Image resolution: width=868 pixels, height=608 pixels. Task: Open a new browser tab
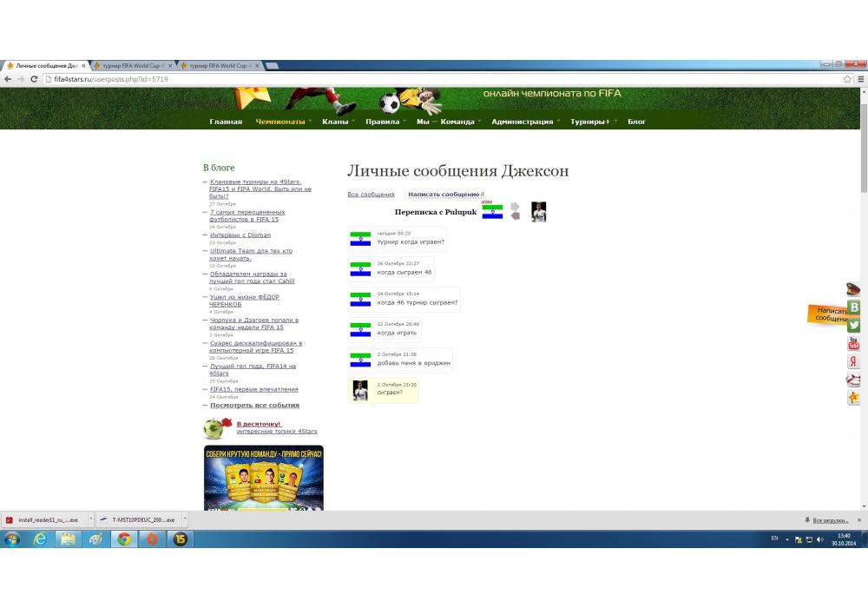coord(272,65)
